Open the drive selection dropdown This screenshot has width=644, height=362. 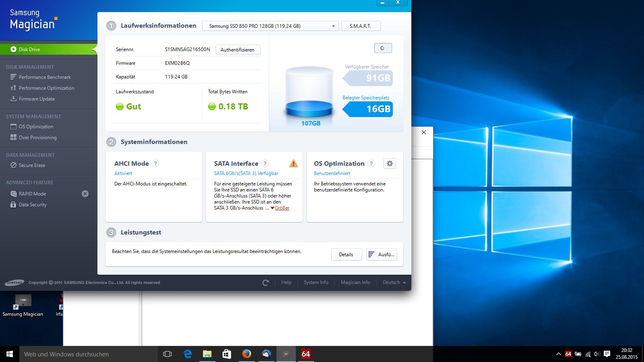pyautogui.click(x=270, y=26)
